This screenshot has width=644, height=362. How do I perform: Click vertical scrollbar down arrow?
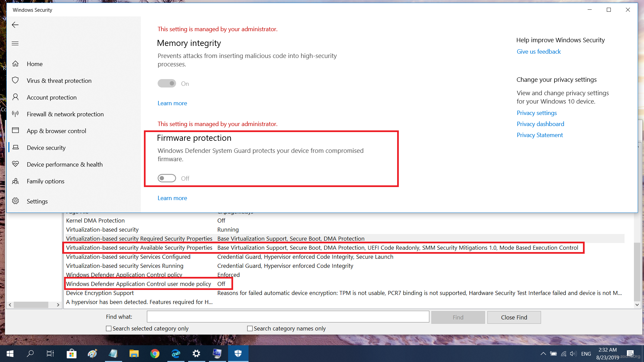coord(637,305)
